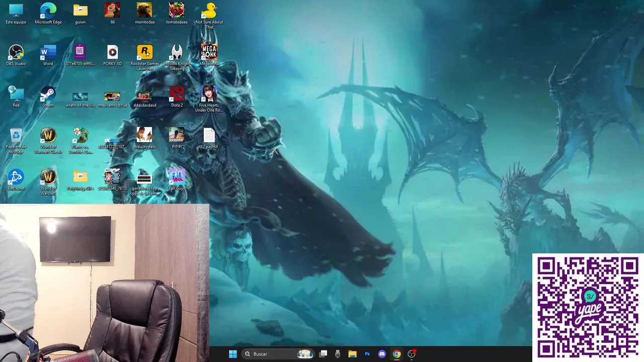Launch Battle.net from desktop

pos(16,180)
